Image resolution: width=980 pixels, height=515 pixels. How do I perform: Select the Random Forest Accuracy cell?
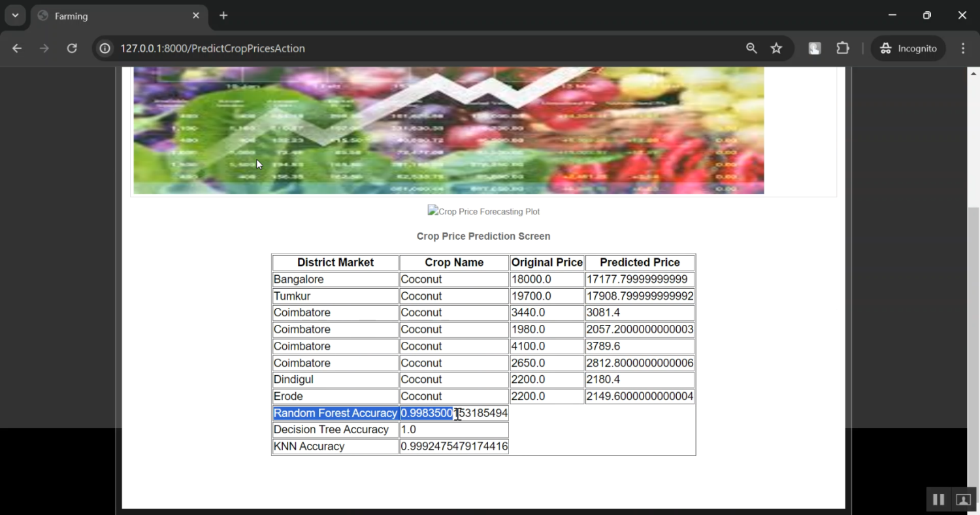(335, 412)
